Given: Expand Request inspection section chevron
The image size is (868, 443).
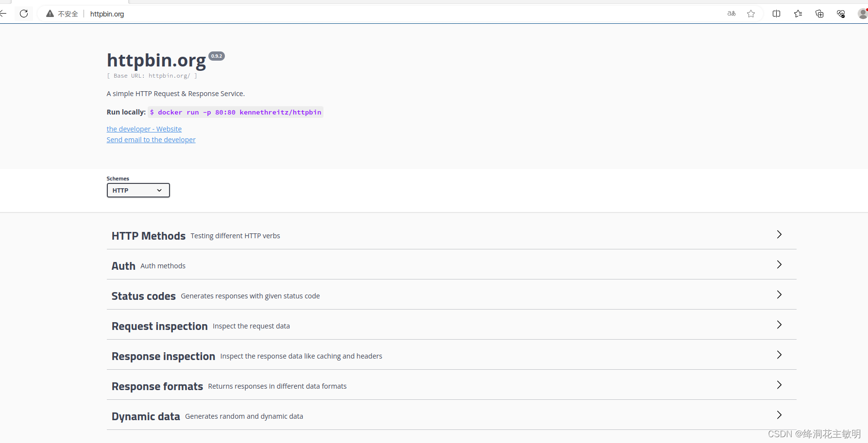Looking at the screenshot, I should 779,325.
